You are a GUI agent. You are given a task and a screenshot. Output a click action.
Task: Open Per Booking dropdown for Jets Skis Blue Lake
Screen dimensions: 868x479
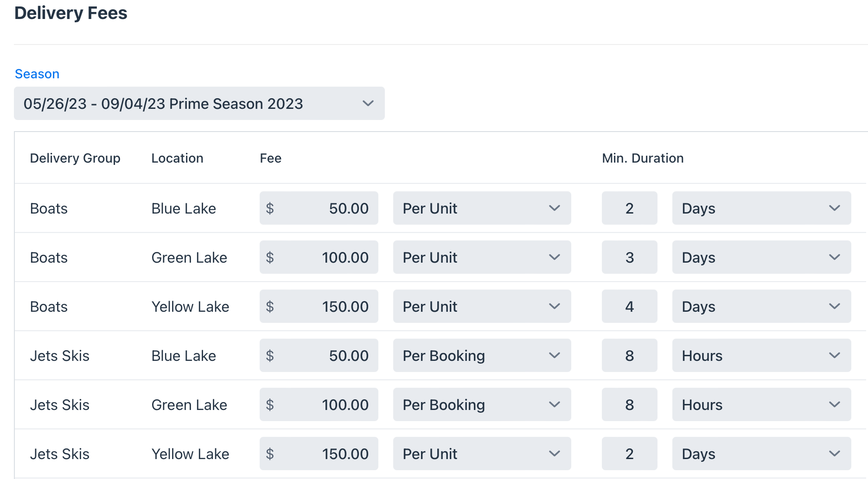(x=482, y=356)
